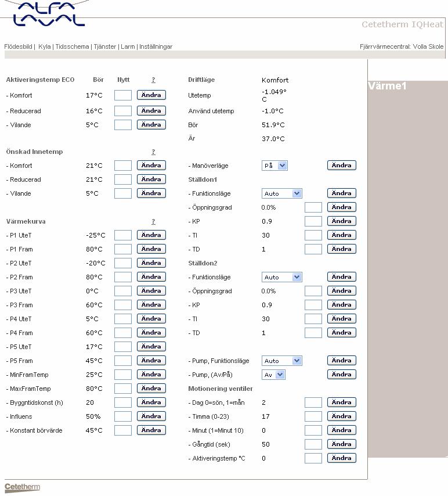Viewport: 448px width, 496px height.
Task: Open the Tidsschema menu
Action: pyautogui.click(x=72, y=46)
